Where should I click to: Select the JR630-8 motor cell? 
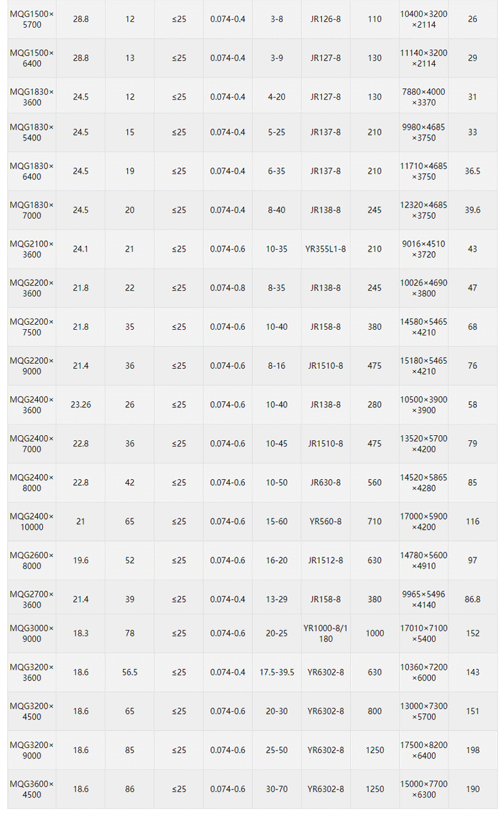[x=325, y=482]
